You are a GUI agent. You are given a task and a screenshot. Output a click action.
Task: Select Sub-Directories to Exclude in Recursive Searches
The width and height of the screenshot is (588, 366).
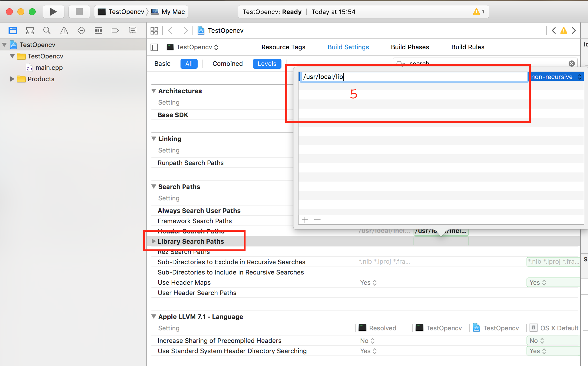tap(231, 262)
